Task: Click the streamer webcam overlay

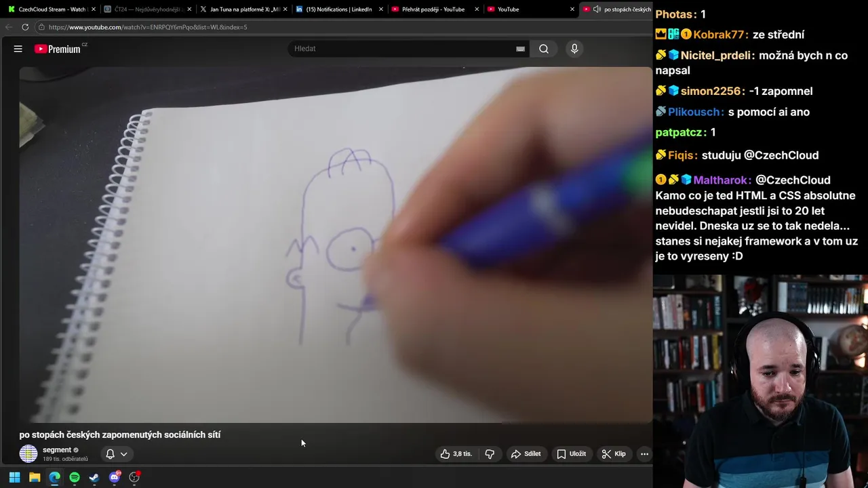Action: click(760, 381)
